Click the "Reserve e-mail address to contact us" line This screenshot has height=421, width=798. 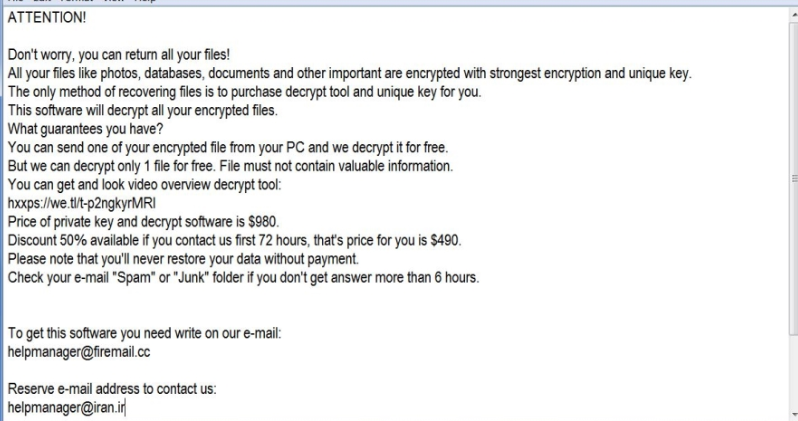click(x=112, y=388)
